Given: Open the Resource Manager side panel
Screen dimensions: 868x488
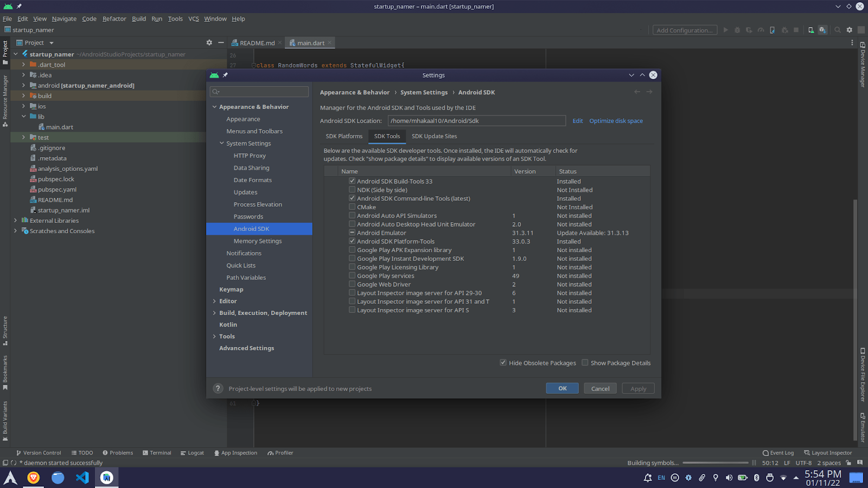Looking at the screenshot, I should (5, 101).
